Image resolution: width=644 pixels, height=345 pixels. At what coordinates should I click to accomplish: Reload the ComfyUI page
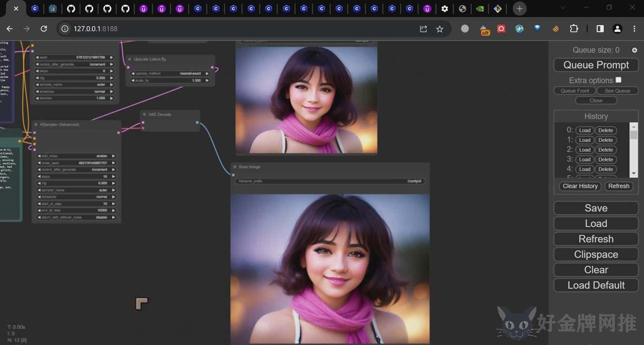44,29
